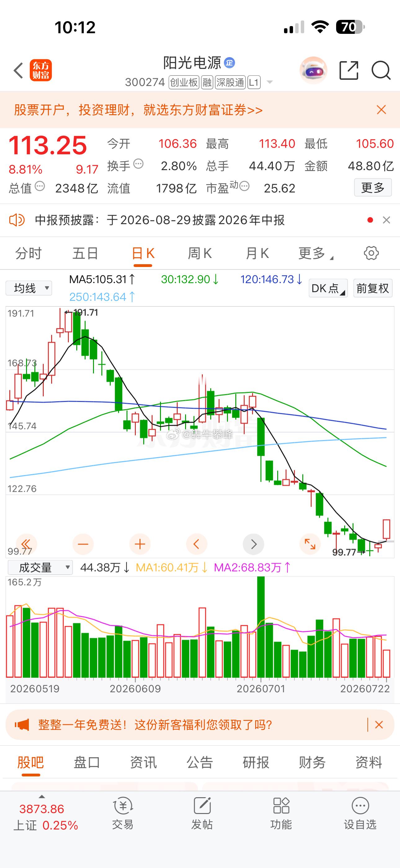The height and width of the screenshot is (868, 400).
Task: Tap 设自选 in bottom bar
Action: pyautogui.click(x=360, y=813)
